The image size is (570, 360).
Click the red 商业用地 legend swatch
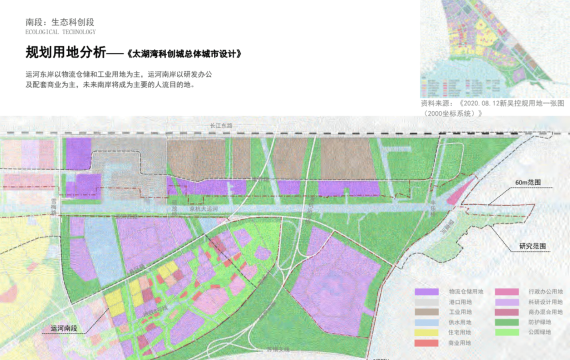click(x=427, y=343)
